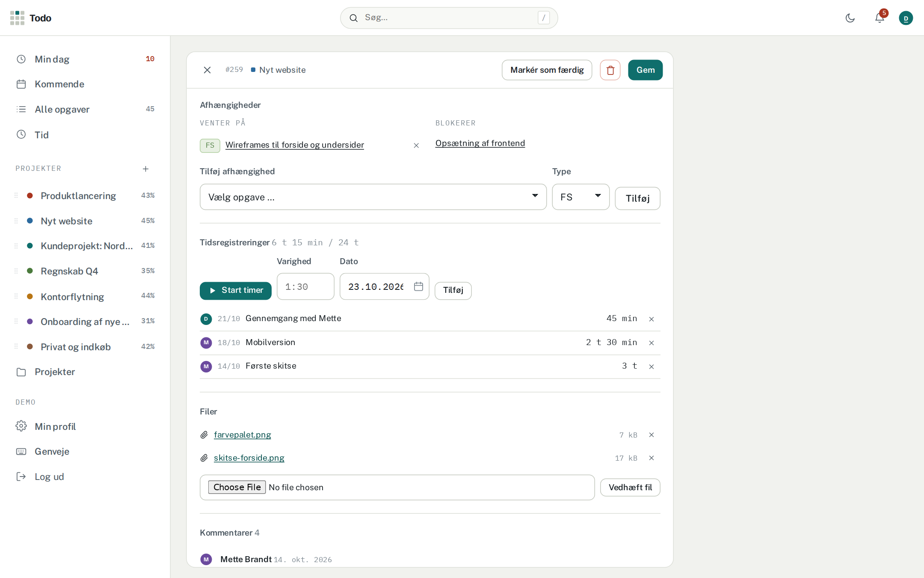Delete task with red trash icon

point(610,70)
